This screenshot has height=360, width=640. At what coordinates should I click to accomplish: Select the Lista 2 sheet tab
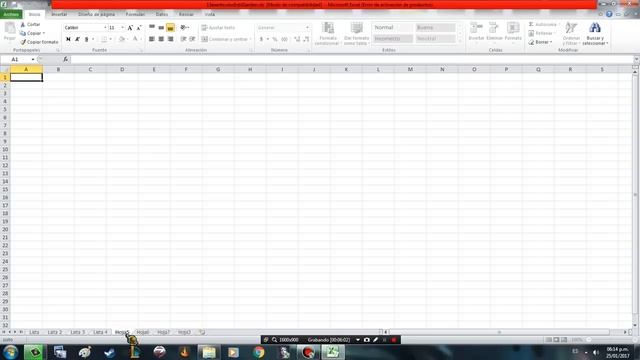55,332
